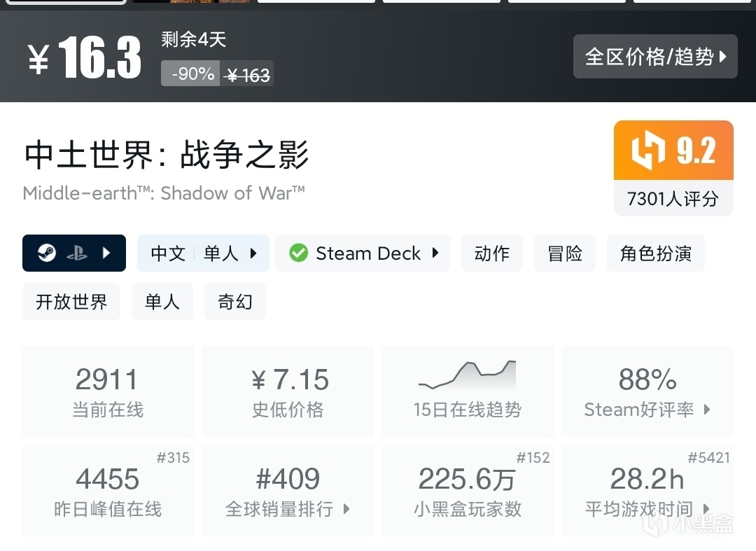Open 全球销量排行 sales ranking

pos(288,509)
